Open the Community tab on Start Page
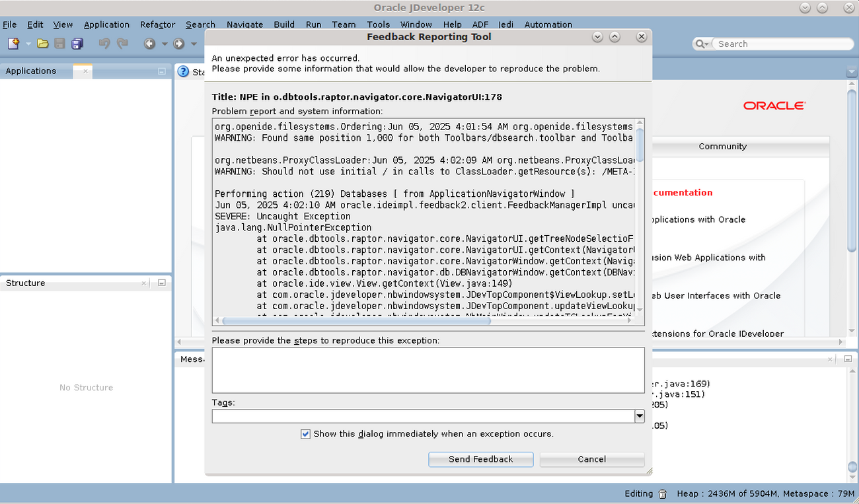 click(x=723, y=146)
